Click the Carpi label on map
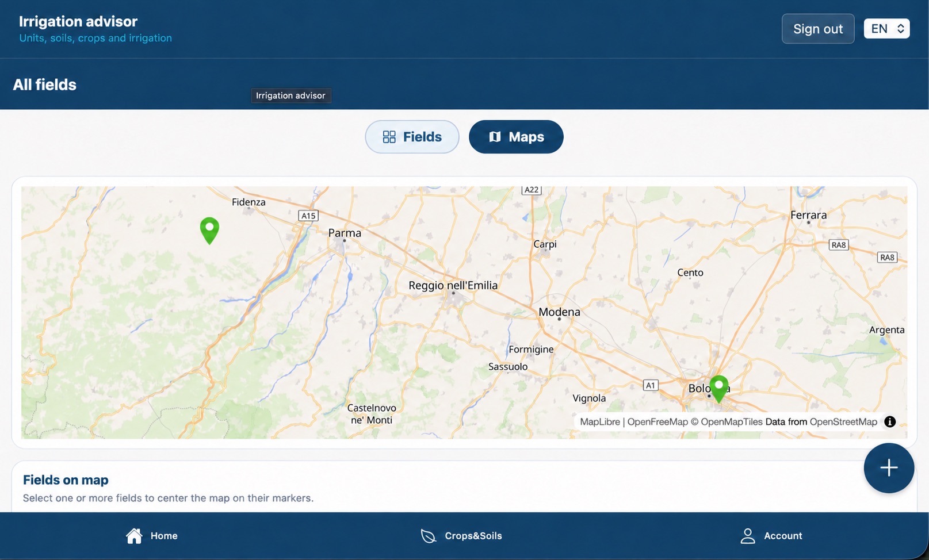The height and width of the screenshot is (560, 929). click(x=545, y=244)
